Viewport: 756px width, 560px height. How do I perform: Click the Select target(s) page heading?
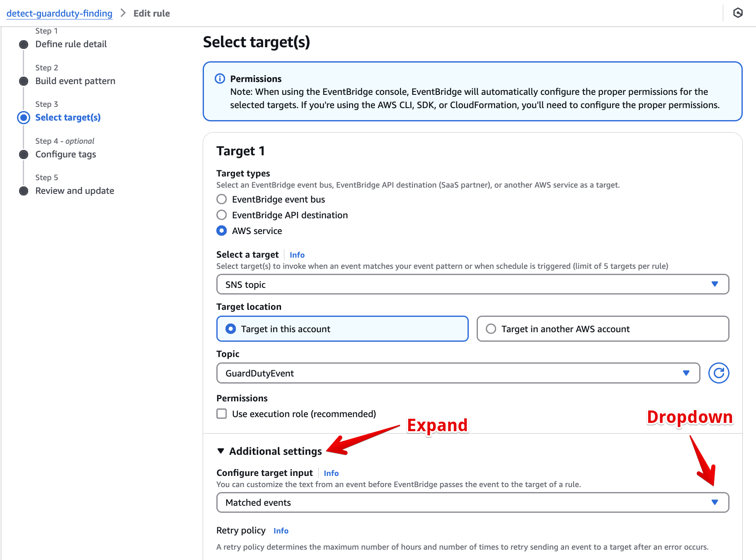[257, 42]
